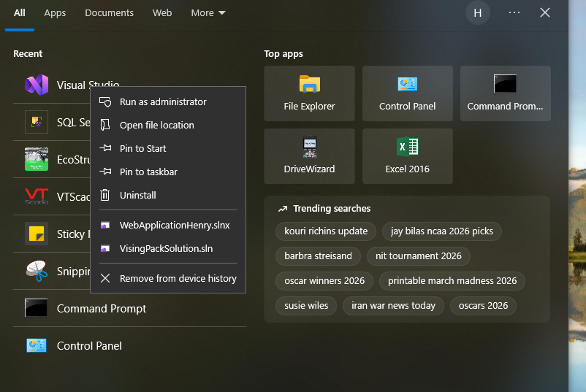Search trending topic oscar winners 2026

click(x=324, y=281)
